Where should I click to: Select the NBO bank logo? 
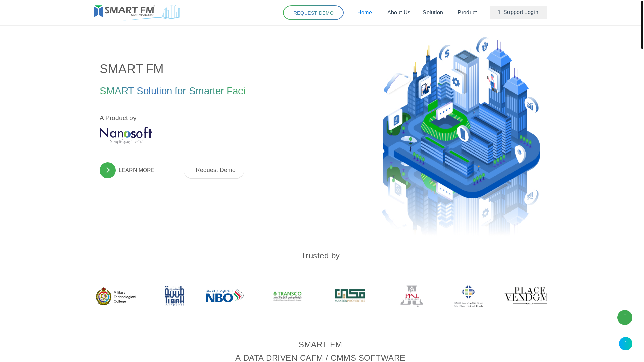point(224,296)
